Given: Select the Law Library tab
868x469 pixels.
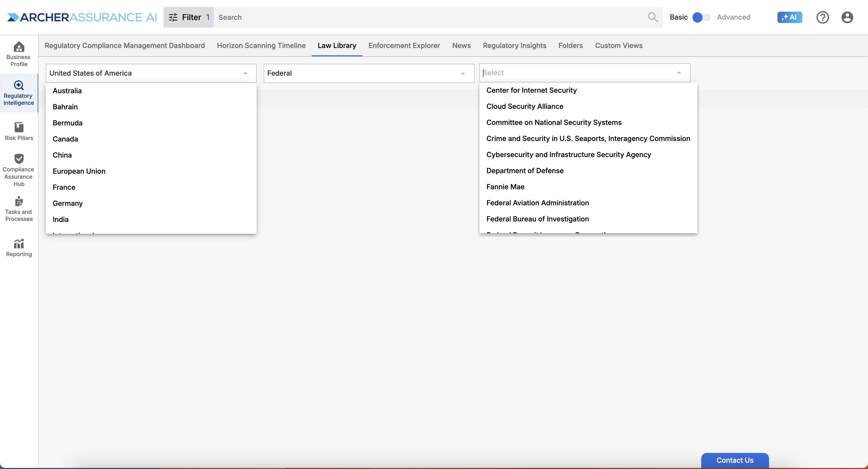Looking at the screenshot, I should [337, 45].
